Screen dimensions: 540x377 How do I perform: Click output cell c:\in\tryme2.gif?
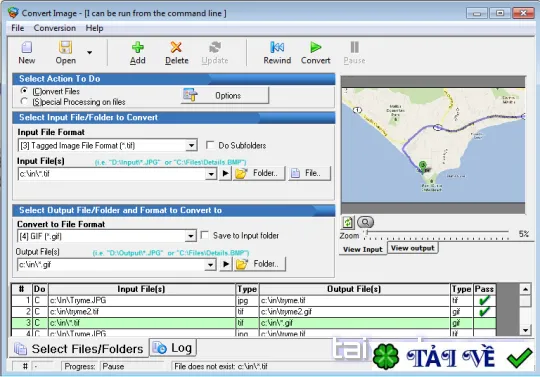click(354, 312)
